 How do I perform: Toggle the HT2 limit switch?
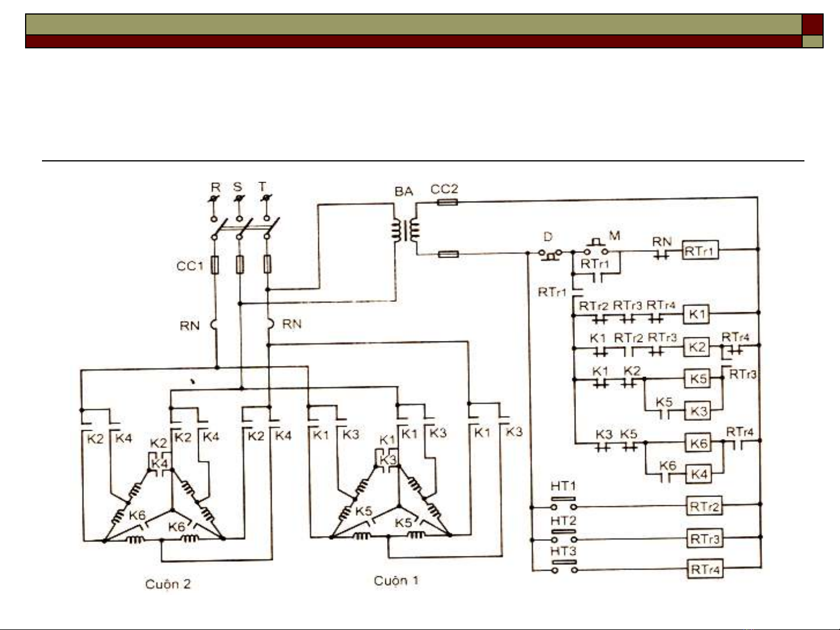point(564,536)
